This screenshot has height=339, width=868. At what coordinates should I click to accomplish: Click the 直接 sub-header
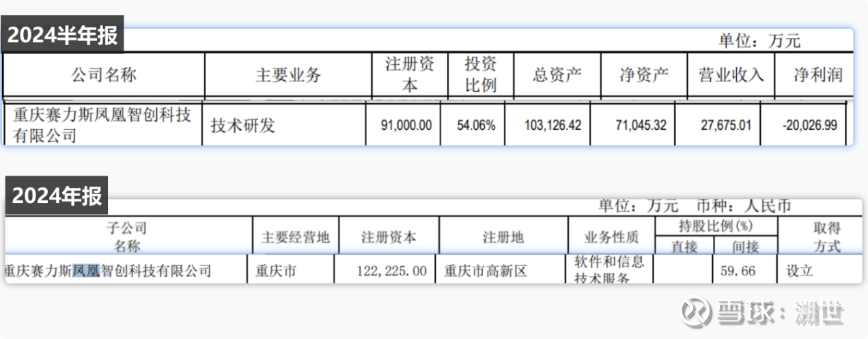click(x=684, y=247)
